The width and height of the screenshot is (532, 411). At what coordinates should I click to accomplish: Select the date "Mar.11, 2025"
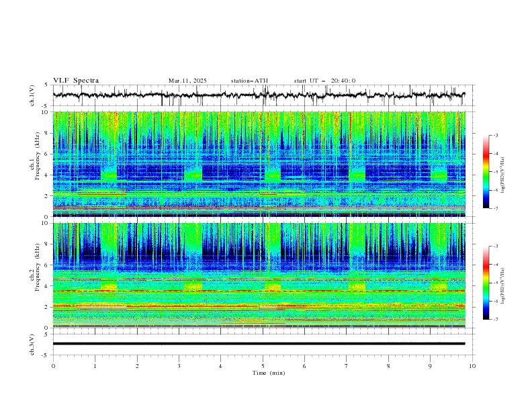[187, 81]
